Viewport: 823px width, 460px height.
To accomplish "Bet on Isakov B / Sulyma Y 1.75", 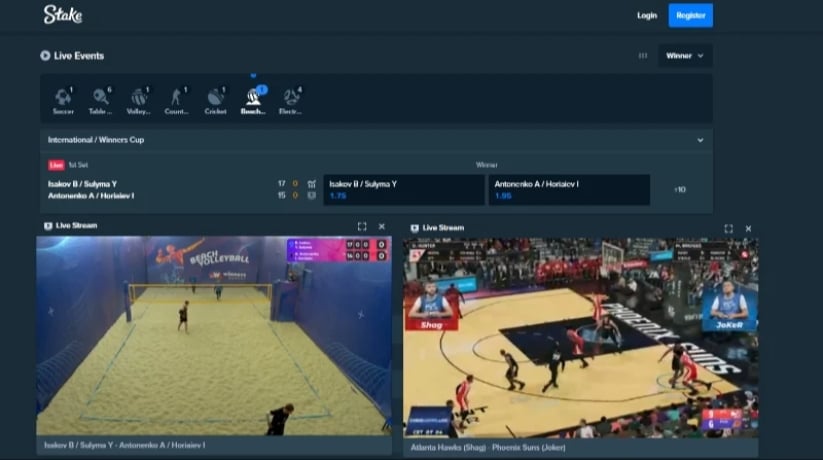I will (x=404, y=190).
